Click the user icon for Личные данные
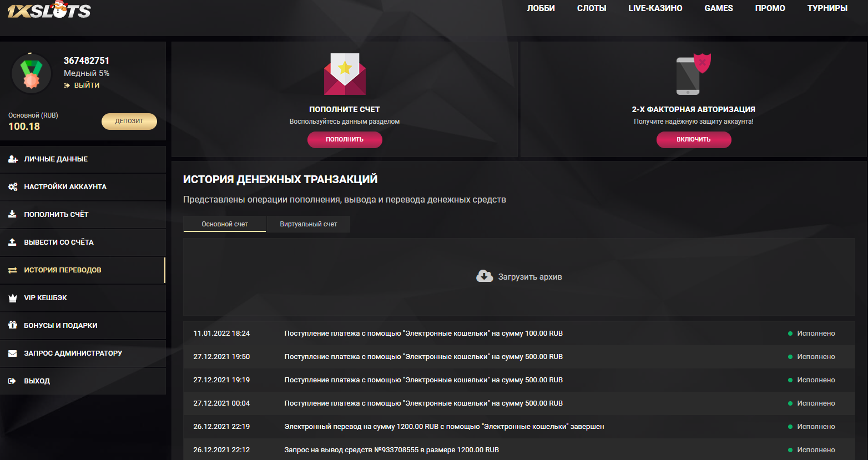This screenshot has width=868, height=460. [13, 159]
